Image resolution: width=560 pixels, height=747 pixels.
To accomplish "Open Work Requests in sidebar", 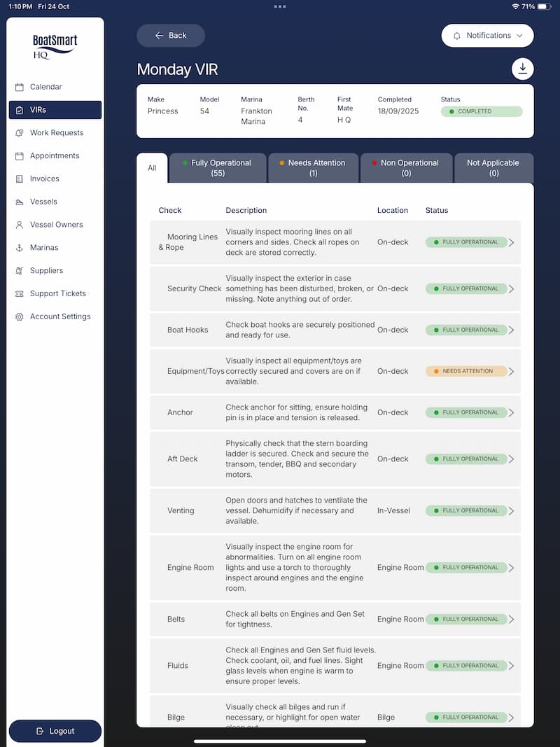I will 56,133.
